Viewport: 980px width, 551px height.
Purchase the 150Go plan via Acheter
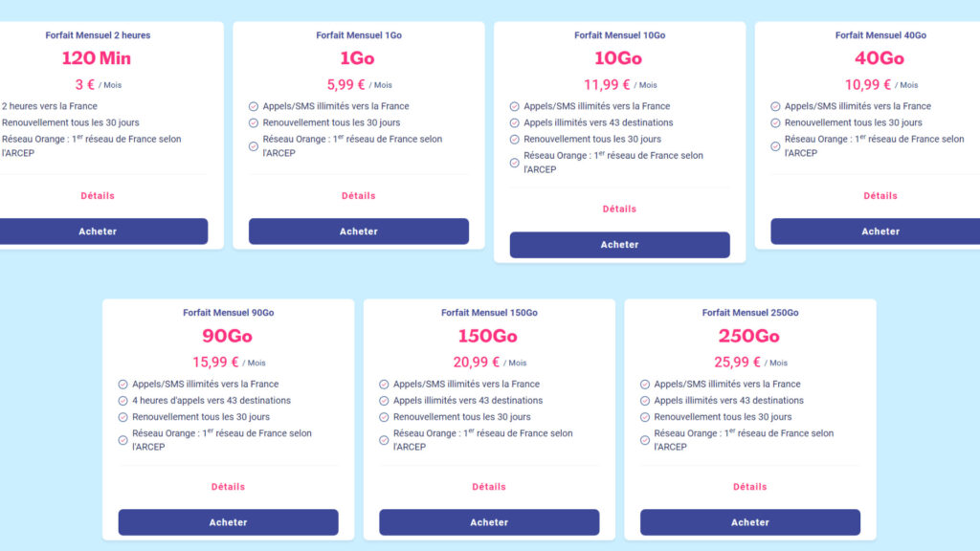tap(489, 522)
